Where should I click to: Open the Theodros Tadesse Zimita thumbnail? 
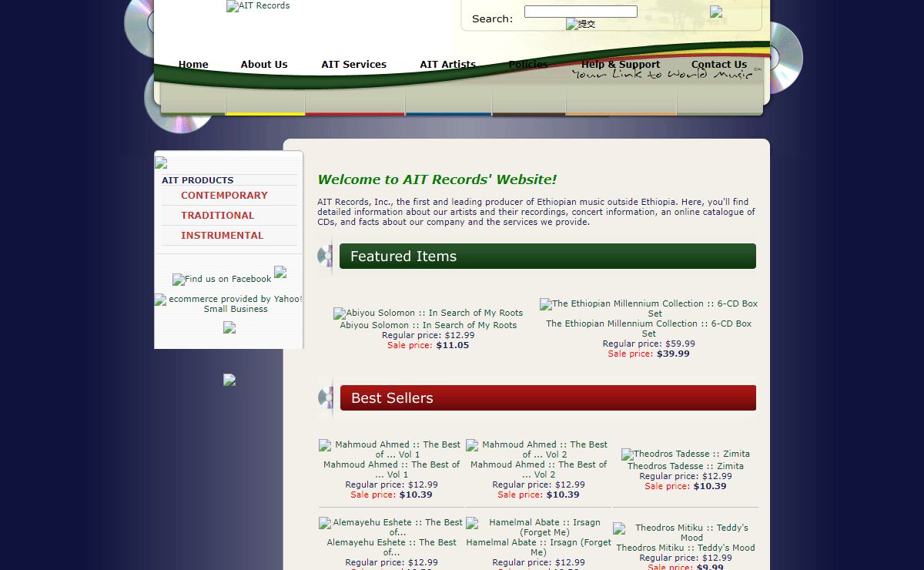click(685, 454)
